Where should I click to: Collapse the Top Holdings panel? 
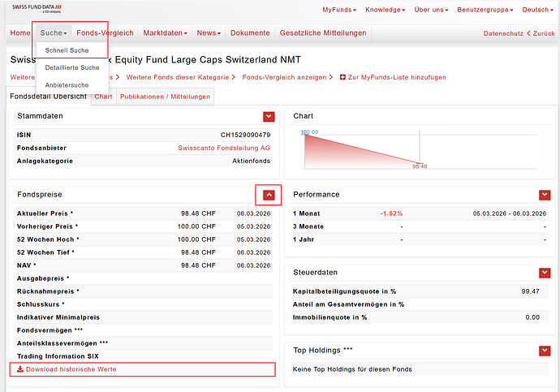click(x=545, y=351)
